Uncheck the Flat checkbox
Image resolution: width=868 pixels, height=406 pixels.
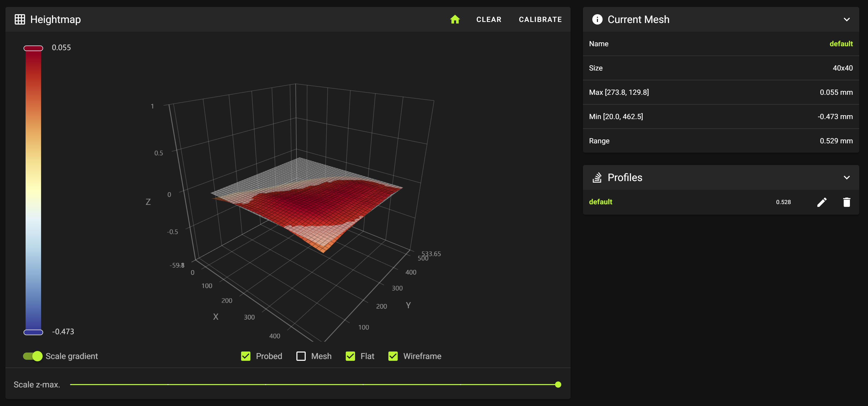click(350, 356)
